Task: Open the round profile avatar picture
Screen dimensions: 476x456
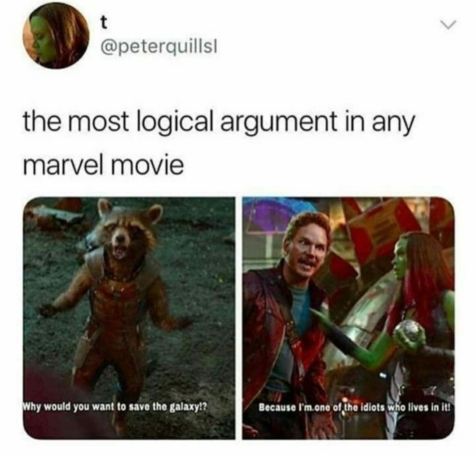Action: pyautogui.click(x=56, y=36)
